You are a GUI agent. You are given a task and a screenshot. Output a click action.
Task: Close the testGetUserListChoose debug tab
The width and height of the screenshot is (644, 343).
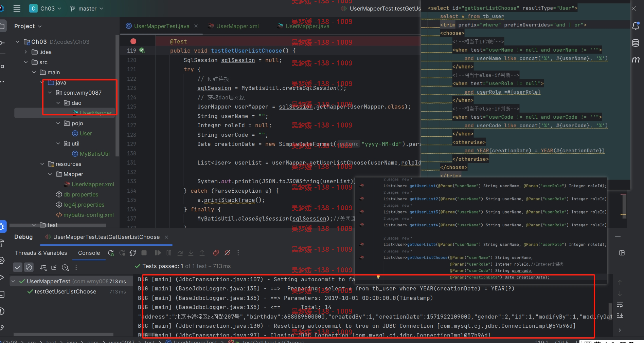(166, 237)
